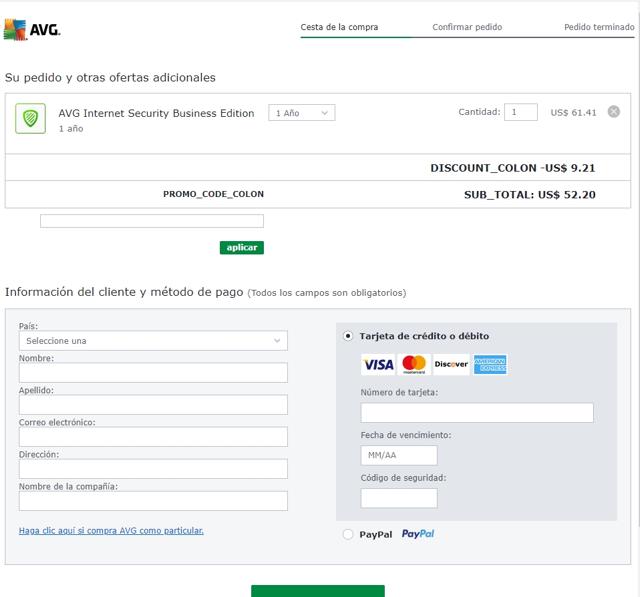Go to Confirmar pedido step
Screen dimensions: 640x597
[x=467, y=27]
